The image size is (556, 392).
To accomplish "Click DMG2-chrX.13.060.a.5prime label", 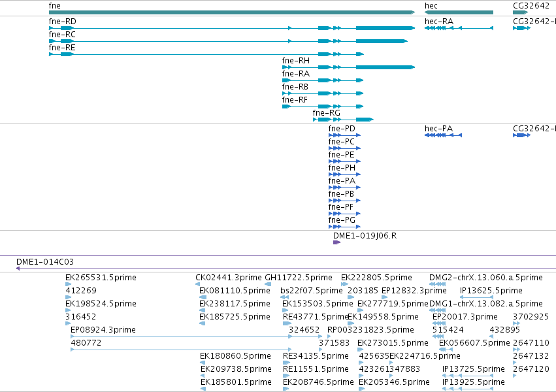I will click(x=486, y=278).
